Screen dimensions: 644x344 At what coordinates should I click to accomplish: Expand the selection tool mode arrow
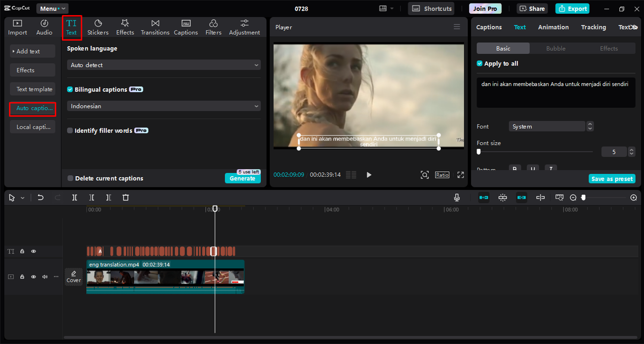[x=23, y=198]
